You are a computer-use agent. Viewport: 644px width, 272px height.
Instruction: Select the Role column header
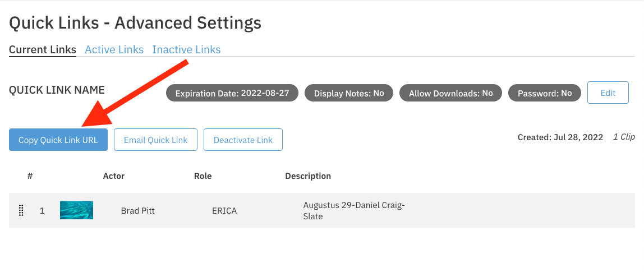tap(203, 176)
